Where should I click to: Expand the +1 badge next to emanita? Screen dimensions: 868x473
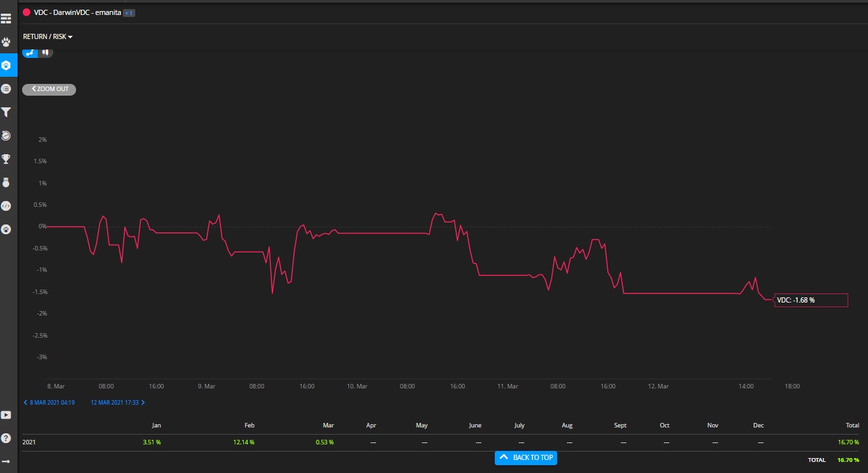click(129, 12)
